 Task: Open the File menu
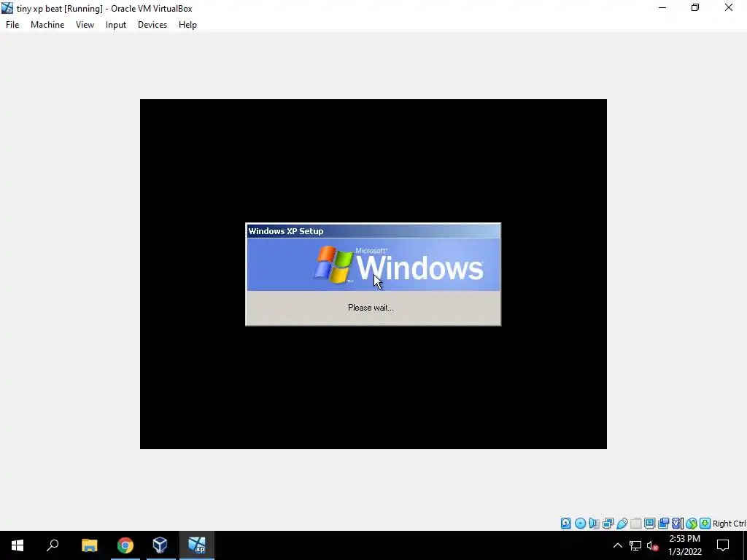[12, 25]
